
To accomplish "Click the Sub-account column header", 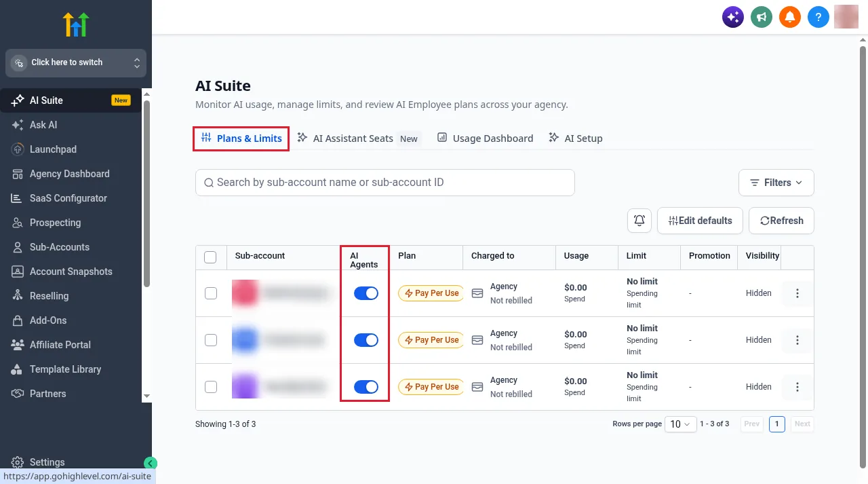I will pos(260,256).
